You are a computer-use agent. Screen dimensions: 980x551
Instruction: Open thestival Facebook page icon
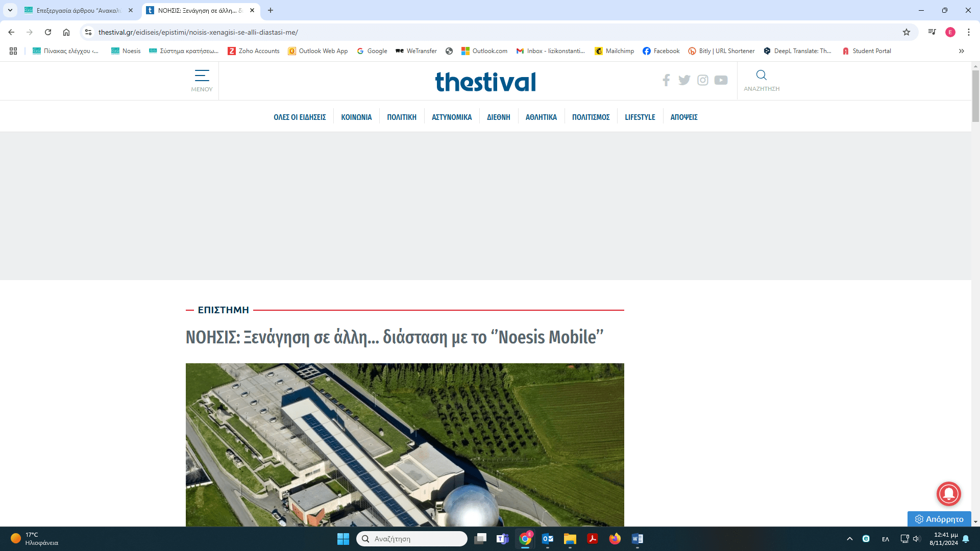pyautogui.click(x=666, y=80)
